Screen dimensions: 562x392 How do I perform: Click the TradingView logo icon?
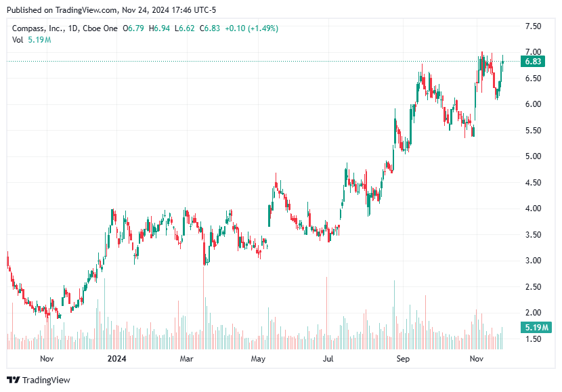coord(14,380)
